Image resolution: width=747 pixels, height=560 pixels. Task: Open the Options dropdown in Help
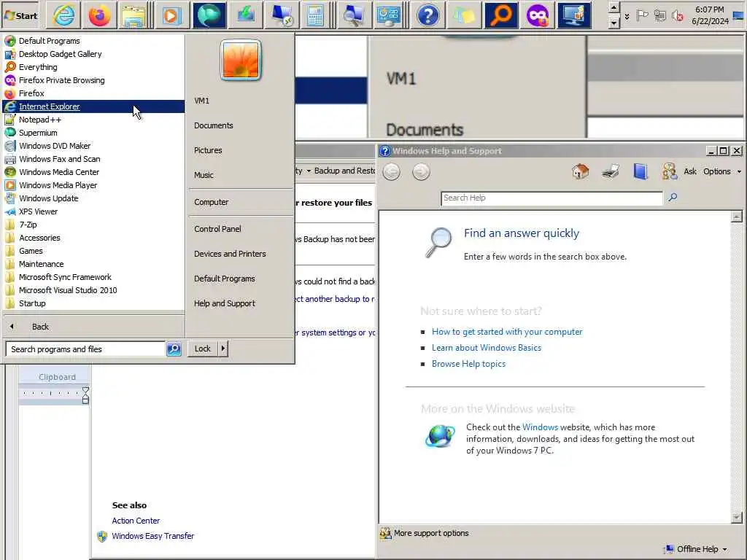[x=721, y=171]
